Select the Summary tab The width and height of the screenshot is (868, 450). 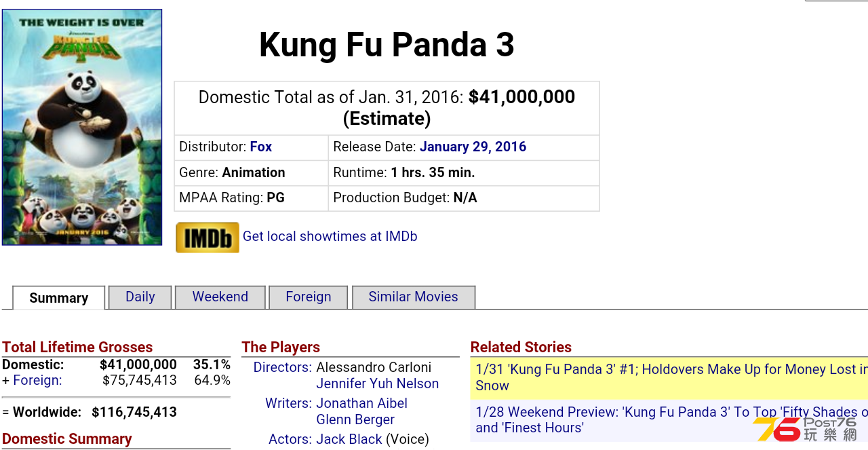[x=59, y=298]
